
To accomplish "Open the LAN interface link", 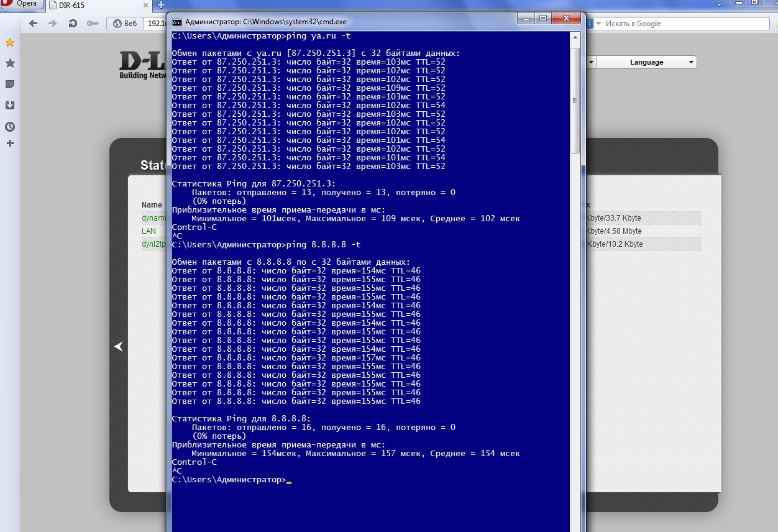I will [149, 231].
